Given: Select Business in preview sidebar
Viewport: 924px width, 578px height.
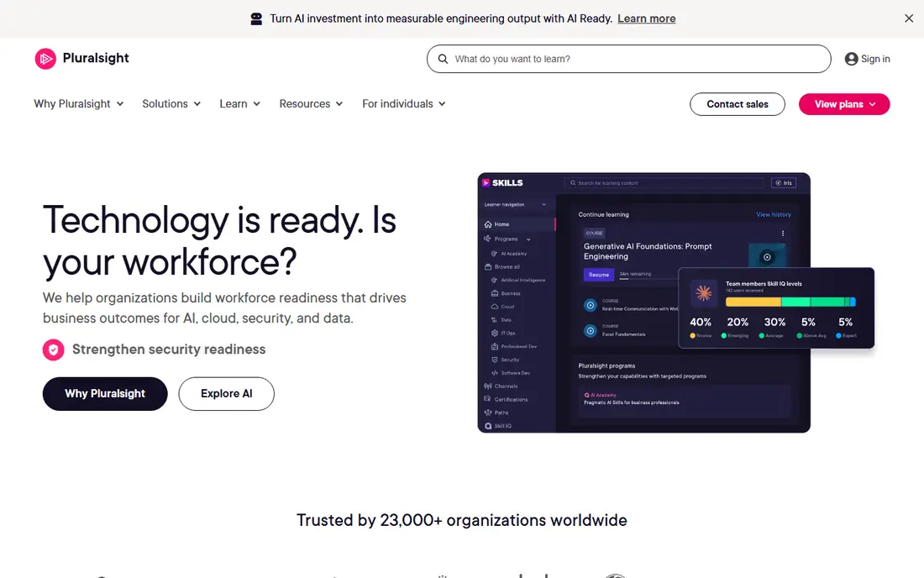Looking at the screenshot, I should pos(507,293).
